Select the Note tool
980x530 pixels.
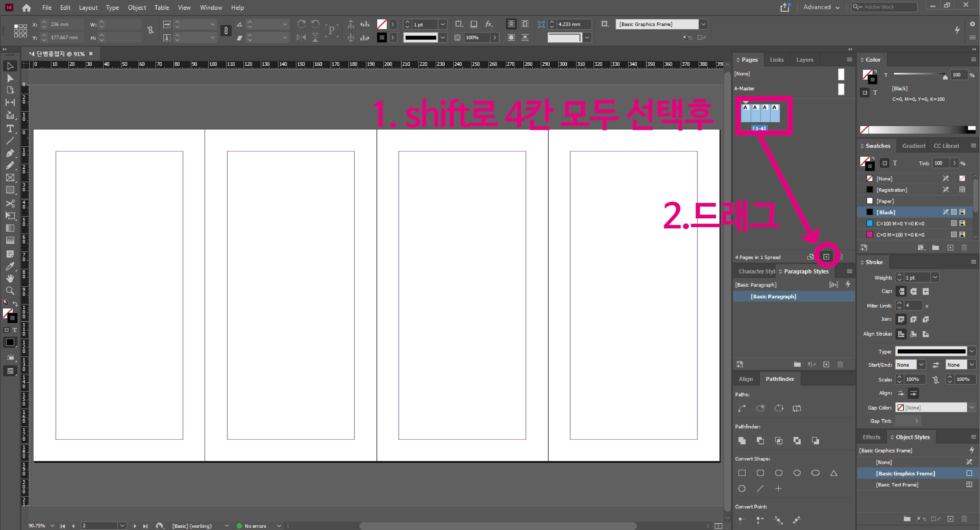[x=10, y=254]
